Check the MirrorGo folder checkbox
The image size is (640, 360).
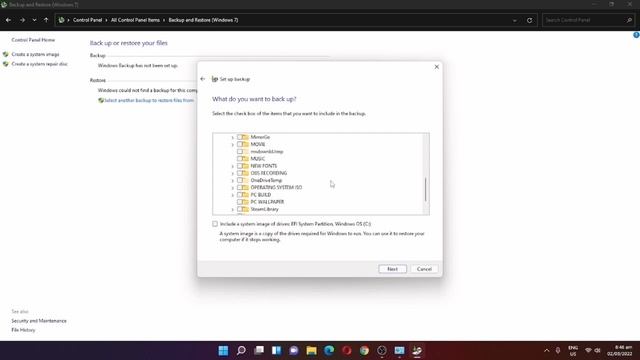click(x=240, y=137)
